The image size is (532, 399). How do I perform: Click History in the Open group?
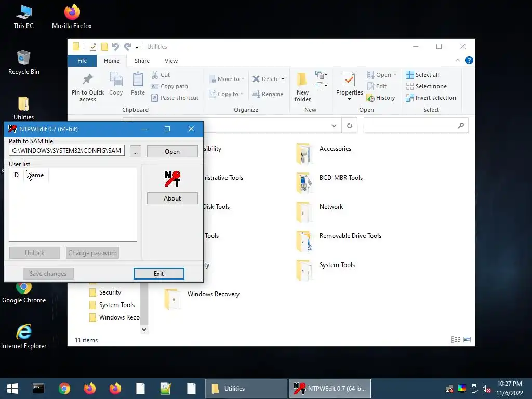(x=381, y=98)
